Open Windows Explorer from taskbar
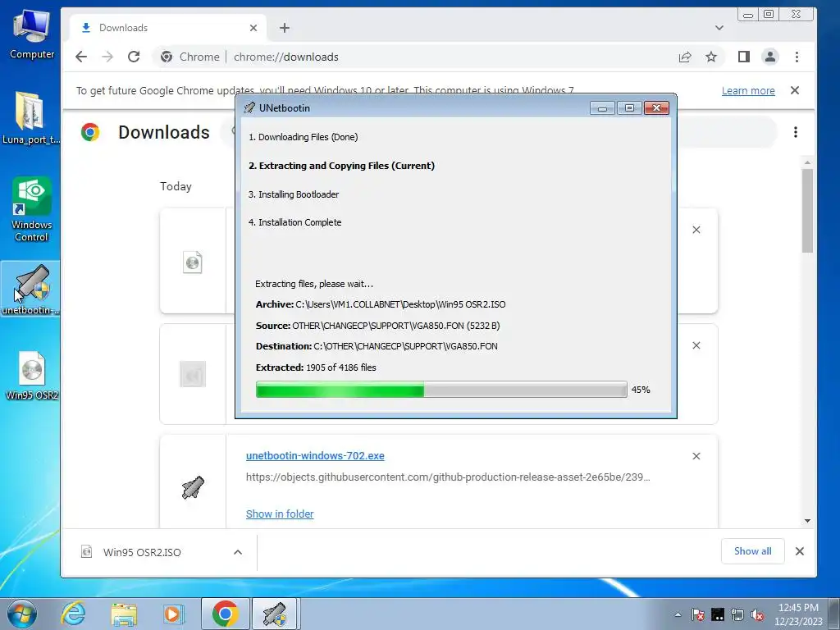The height and width of the screenshot is (630, 840). [124, 614]
